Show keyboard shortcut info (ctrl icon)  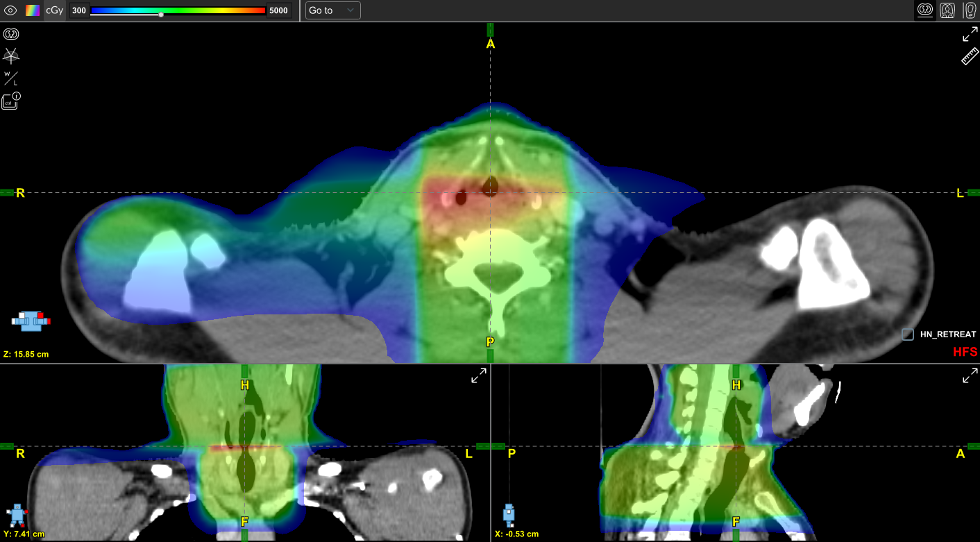point(12,101)
